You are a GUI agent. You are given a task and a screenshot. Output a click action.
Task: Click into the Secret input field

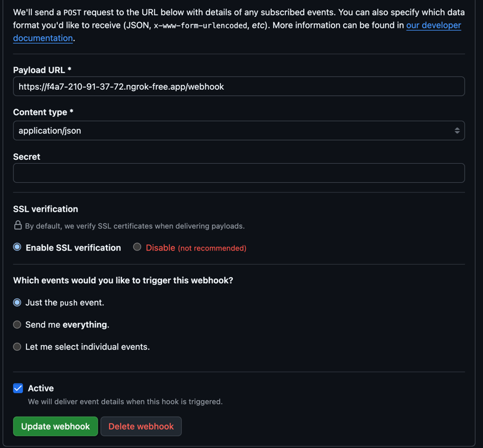239,173
